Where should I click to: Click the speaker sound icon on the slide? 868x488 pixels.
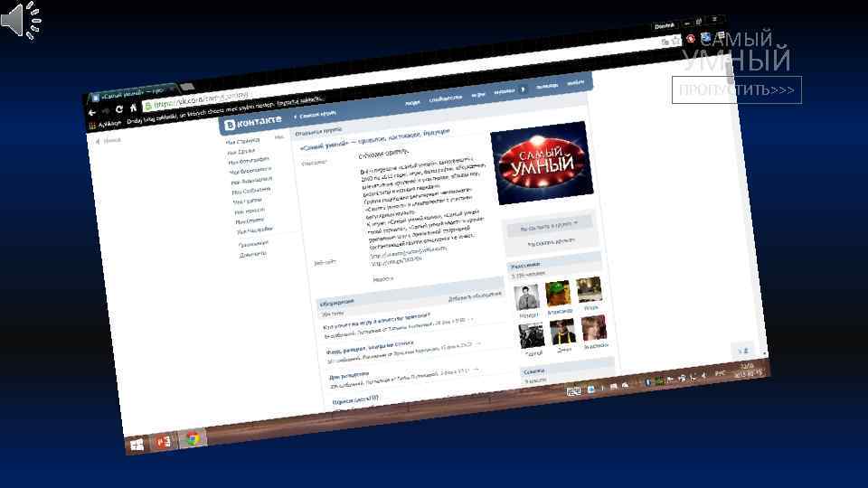coord(21,21)
